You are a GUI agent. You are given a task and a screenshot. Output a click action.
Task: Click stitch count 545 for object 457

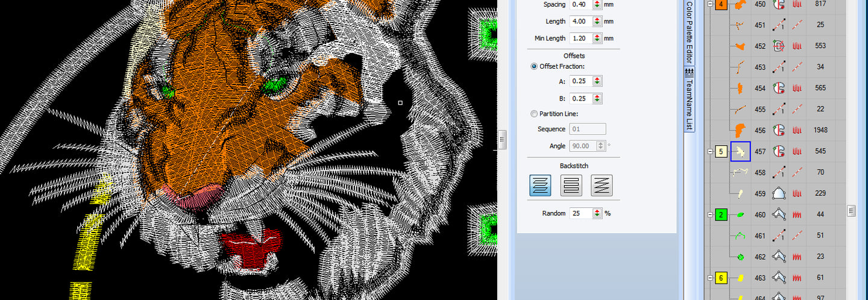820,151
